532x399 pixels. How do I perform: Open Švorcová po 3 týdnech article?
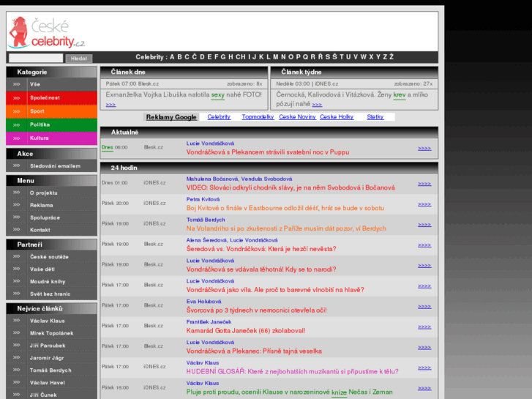[x=257, y=310]
